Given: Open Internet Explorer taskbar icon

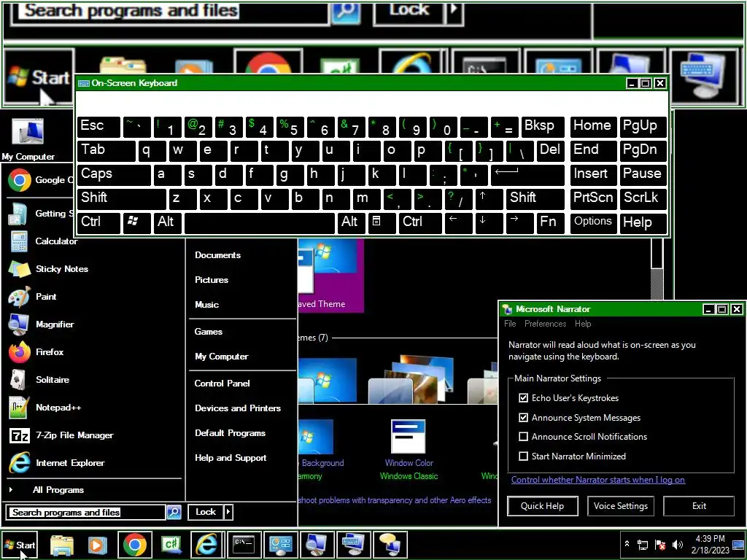Looking at the screenshot, I should [x=206, y=545].
